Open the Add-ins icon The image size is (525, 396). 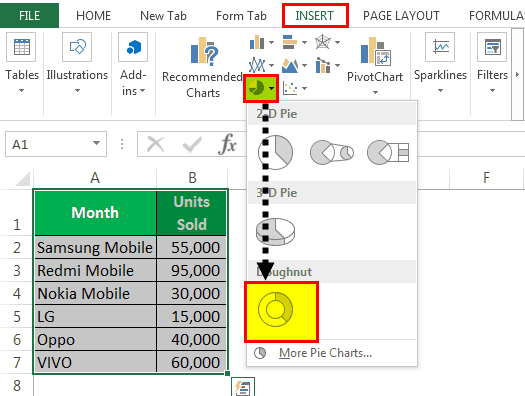click(x=133, y=47)
